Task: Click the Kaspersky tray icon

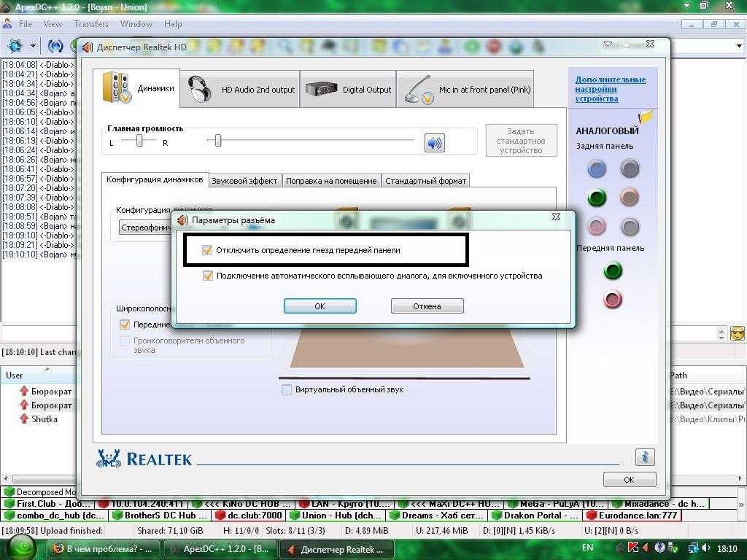Action: pos(633,548)
